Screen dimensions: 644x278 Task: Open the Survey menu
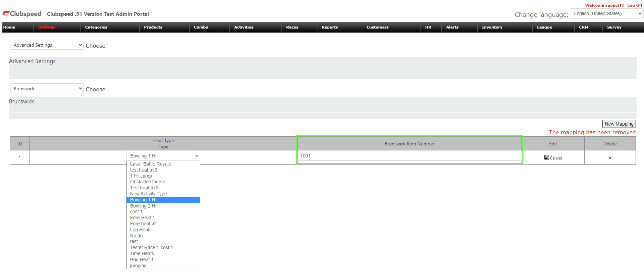click(x=614, y=27)
